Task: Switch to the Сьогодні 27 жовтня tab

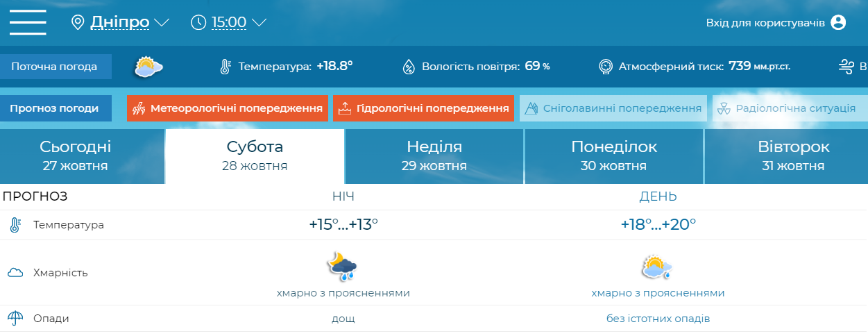Action: tap(75, 156)
